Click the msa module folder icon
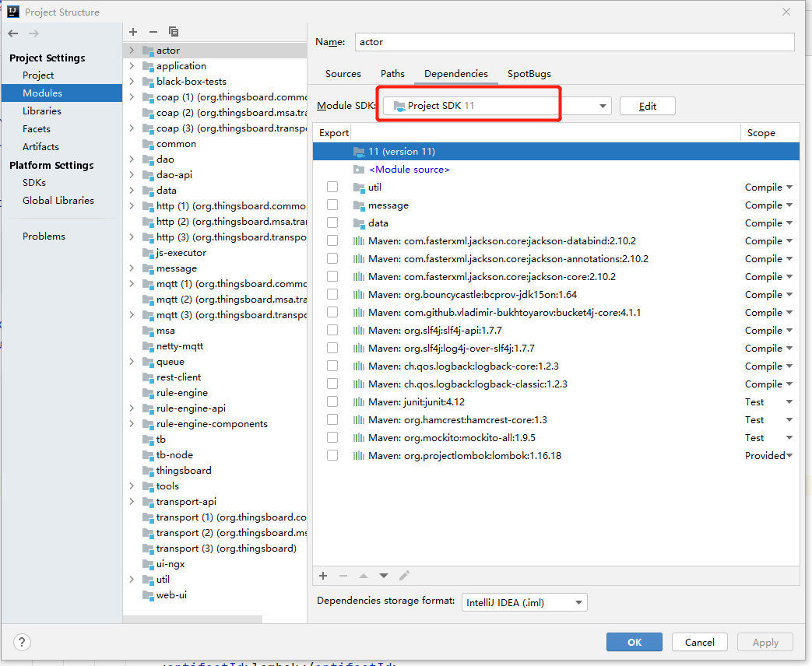The image size is (812, 666). [x=149, y=331]
